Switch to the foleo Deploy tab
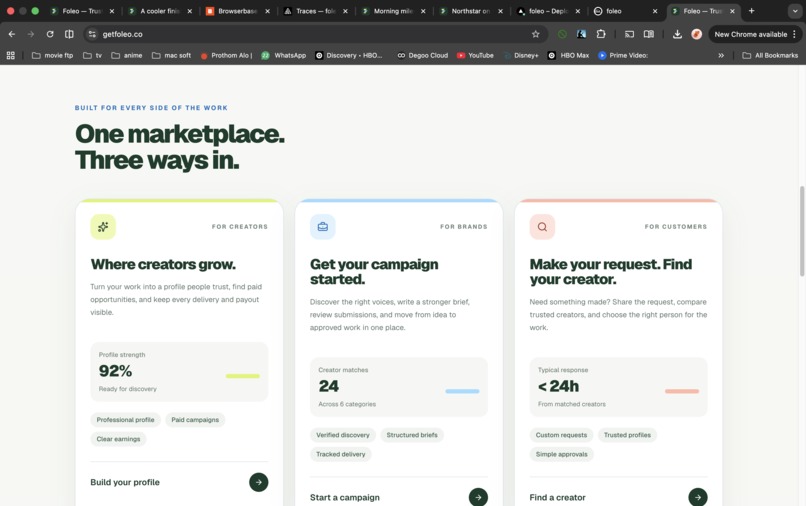This screenshot has width=806, height=506. [548, 11]
